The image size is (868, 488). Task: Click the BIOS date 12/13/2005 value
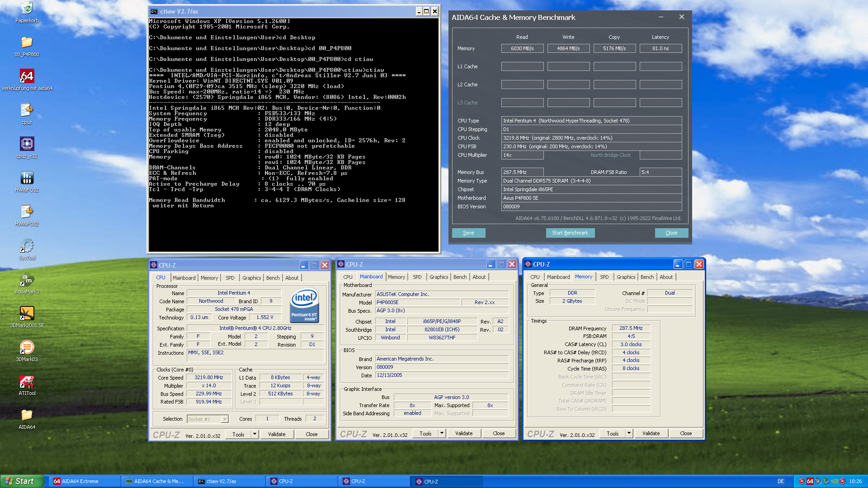click(442, 375)
